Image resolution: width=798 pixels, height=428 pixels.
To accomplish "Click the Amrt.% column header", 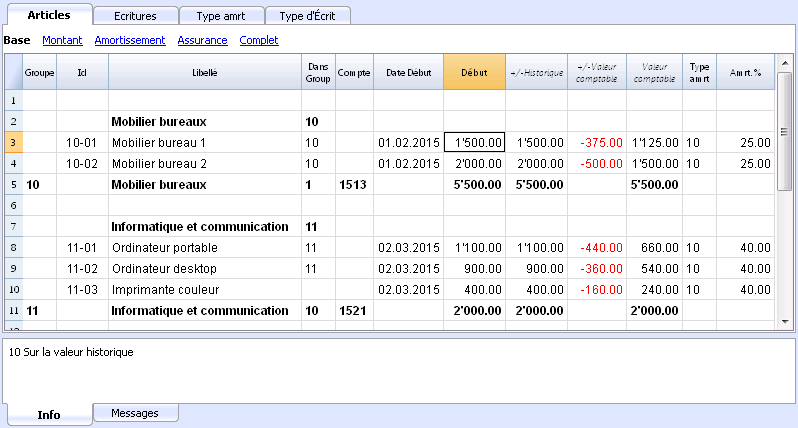I will click(746, 72).
